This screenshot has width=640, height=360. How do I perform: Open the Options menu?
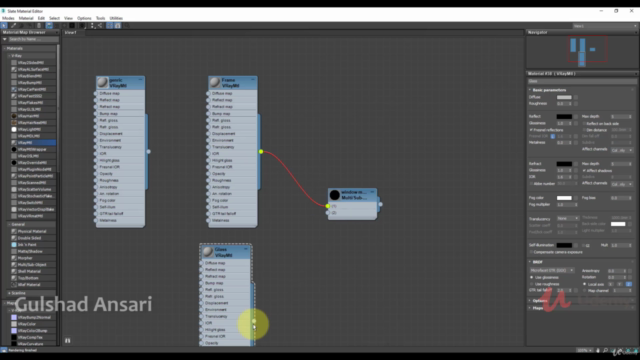pyautogui.click(x=84, y=18)
